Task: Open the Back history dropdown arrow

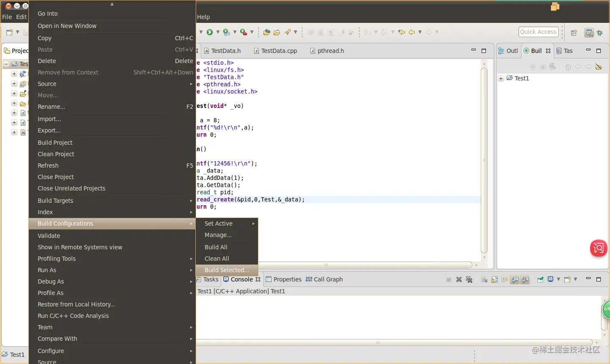Action: (420, 32)
